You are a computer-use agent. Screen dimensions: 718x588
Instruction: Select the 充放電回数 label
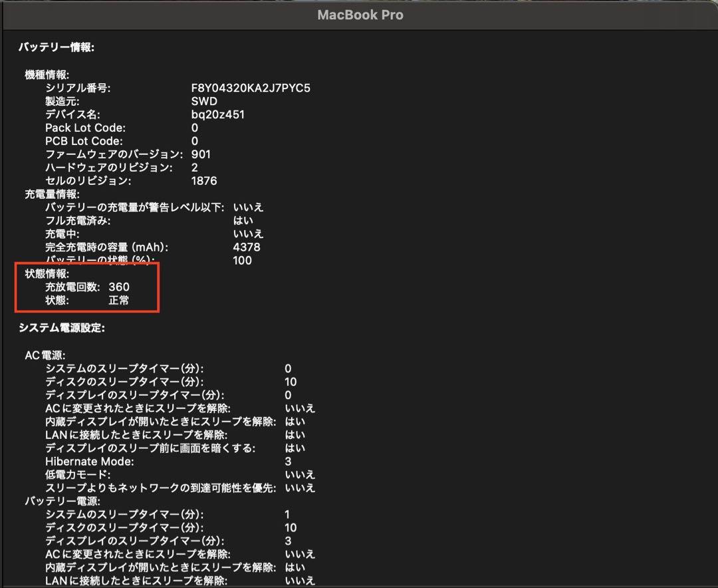(72, 287)
